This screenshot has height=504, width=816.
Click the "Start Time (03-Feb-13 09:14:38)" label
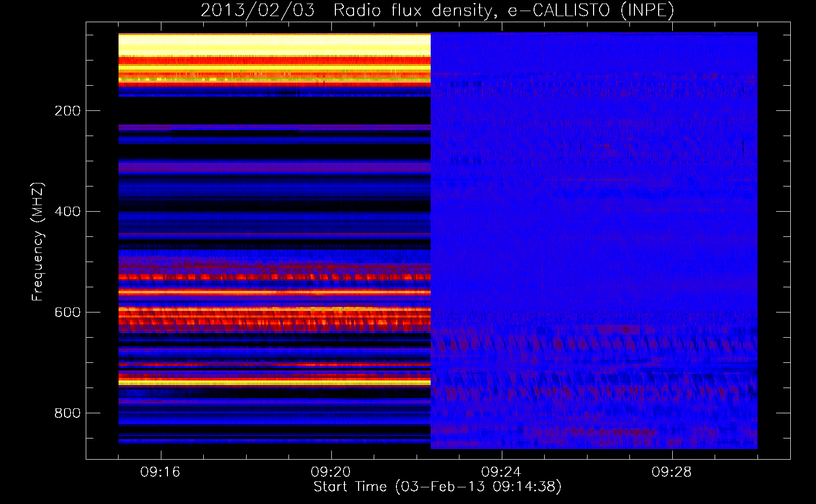(x=437, y=487)
